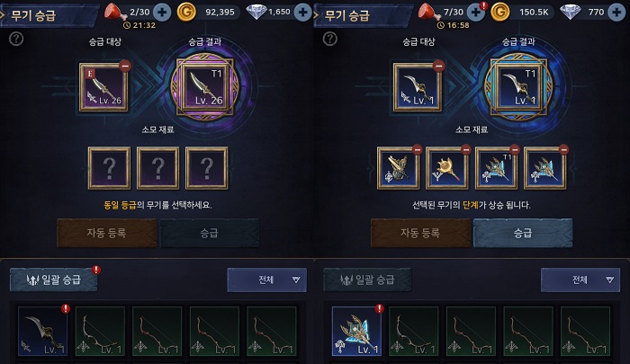Viewport: 630px width, 364px height.
Task: Add diamonds next to 770 gems
Action: (x=616, y=12)
